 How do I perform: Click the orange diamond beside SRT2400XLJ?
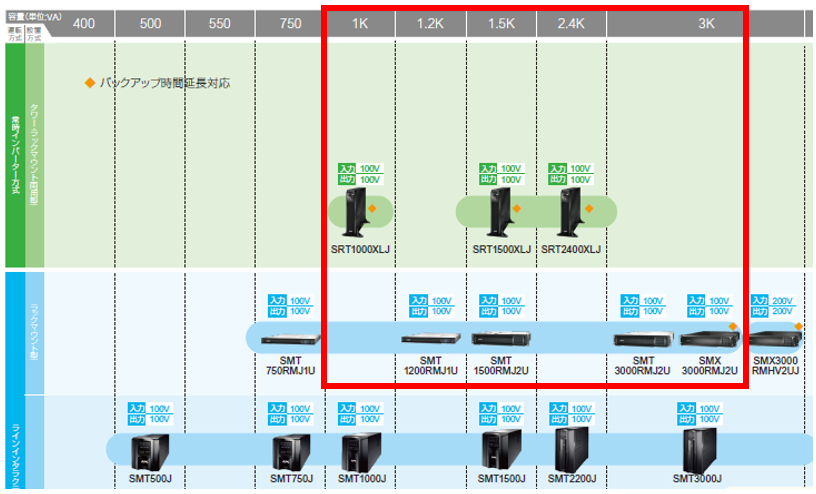click(589, 209)
